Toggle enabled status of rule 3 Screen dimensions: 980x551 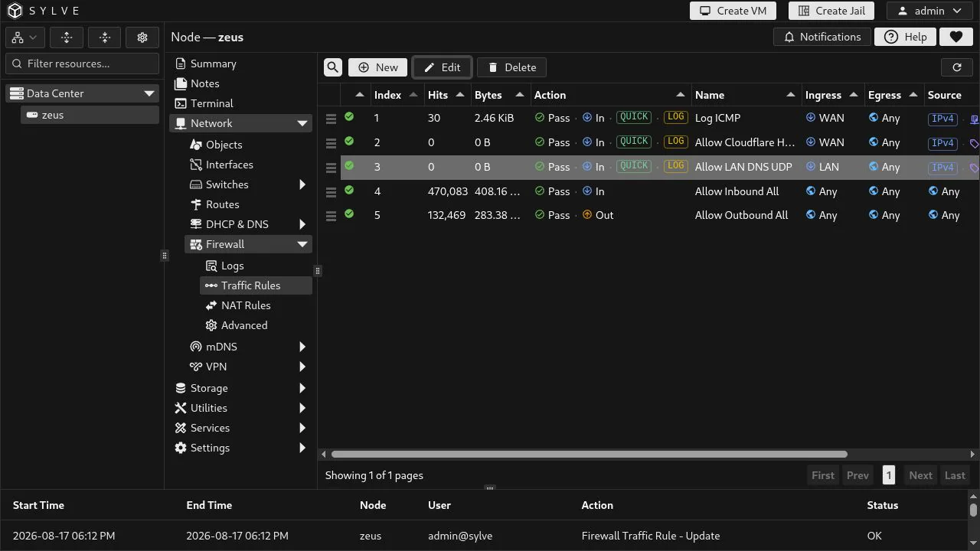pos(349,166)
